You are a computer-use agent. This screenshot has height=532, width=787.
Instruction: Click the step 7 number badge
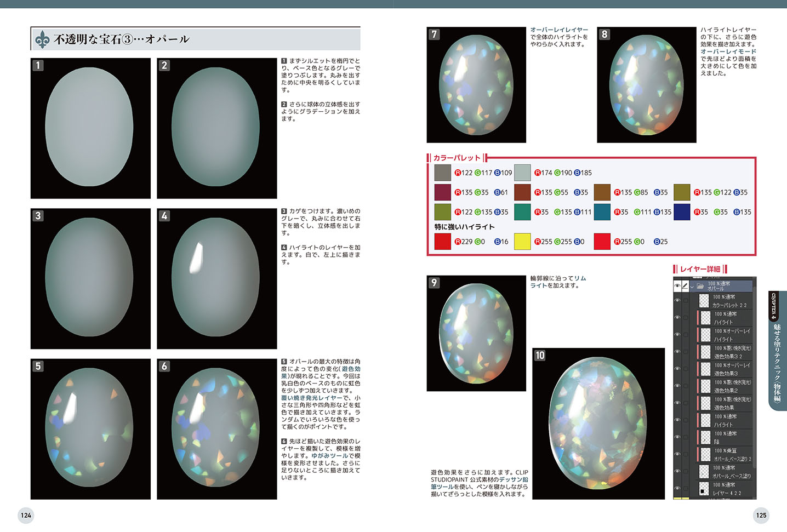pyautogui.click(x=434, y=34)
